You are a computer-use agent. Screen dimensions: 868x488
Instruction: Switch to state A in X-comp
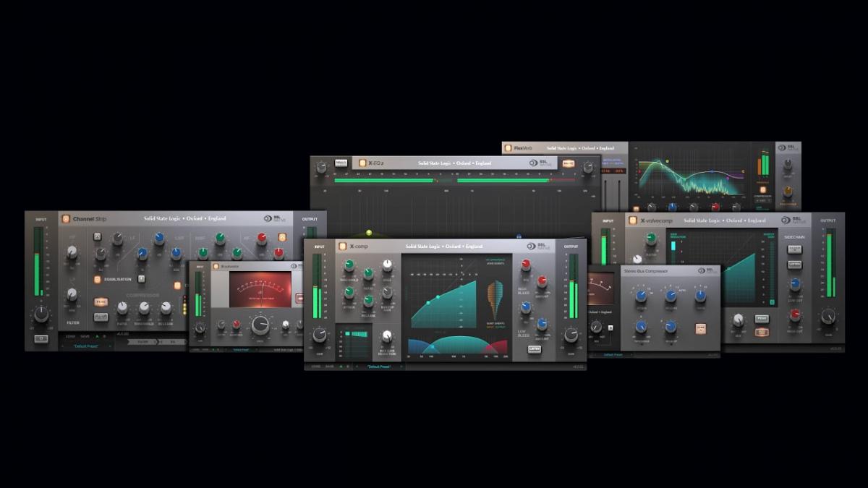(341, 367)
